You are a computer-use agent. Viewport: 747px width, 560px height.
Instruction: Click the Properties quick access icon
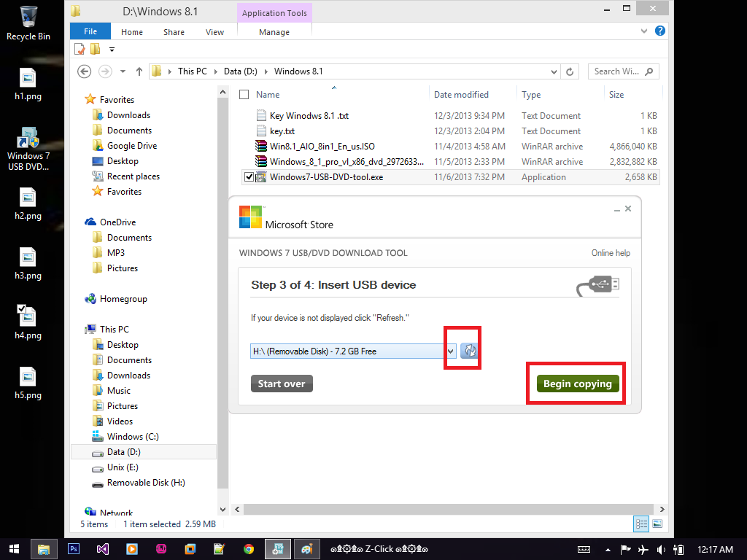pos(80,49)
